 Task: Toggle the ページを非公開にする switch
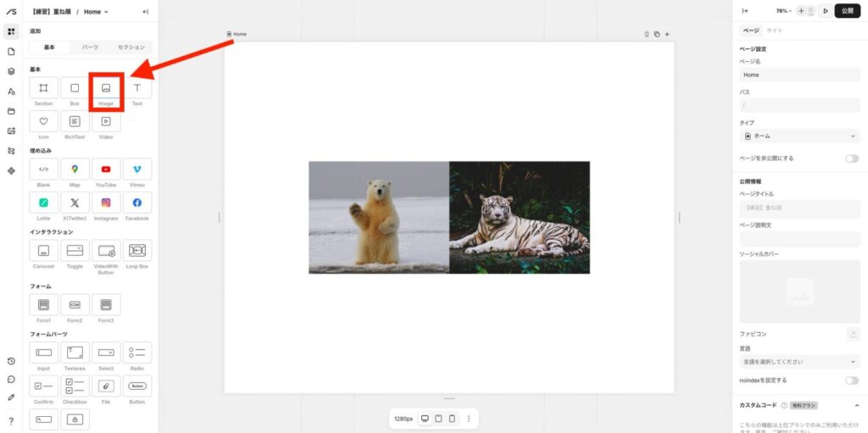(851, 158)
